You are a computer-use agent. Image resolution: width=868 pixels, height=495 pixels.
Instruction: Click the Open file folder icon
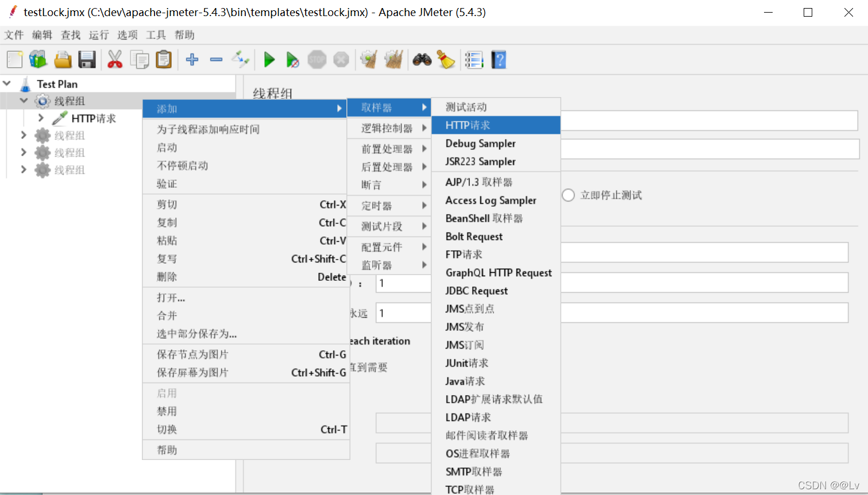pos(63,60)
